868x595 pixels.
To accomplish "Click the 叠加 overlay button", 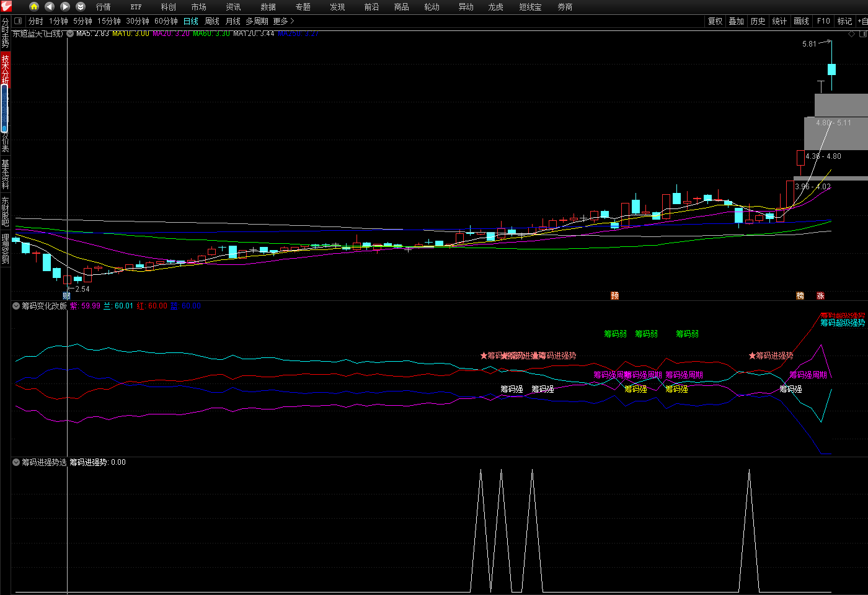I will point(737,21).
